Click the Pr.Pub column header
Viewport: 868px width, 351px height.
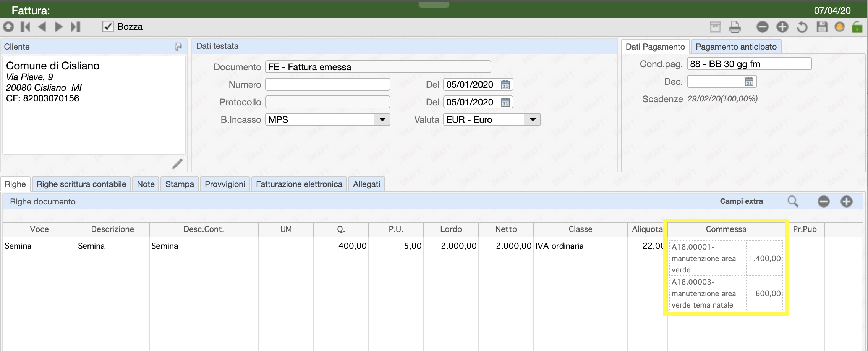805,229
